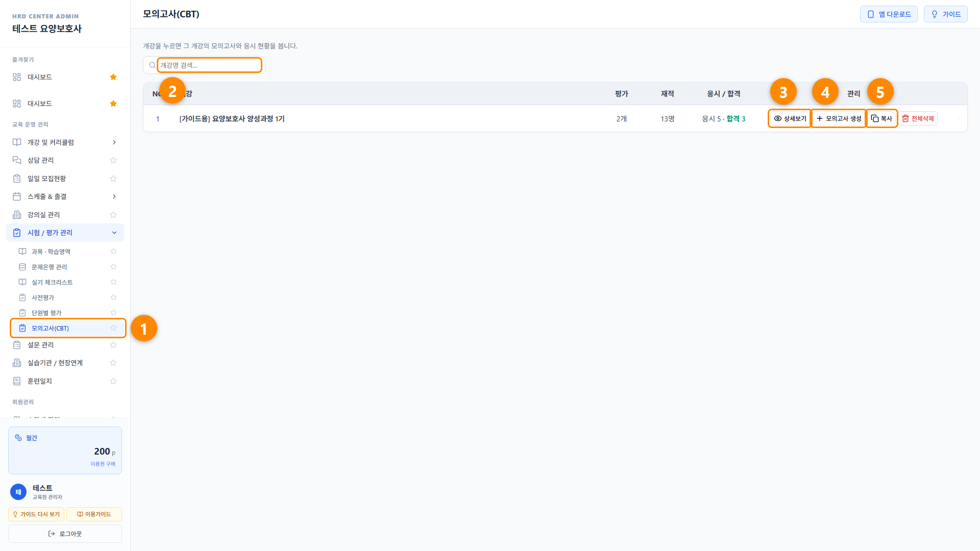Image resolution: width=980 pixels, height=551 pixels.
Task: Toggle favorite star for 상담 관리
Action: pyautogui.click(x=113, y=160)
